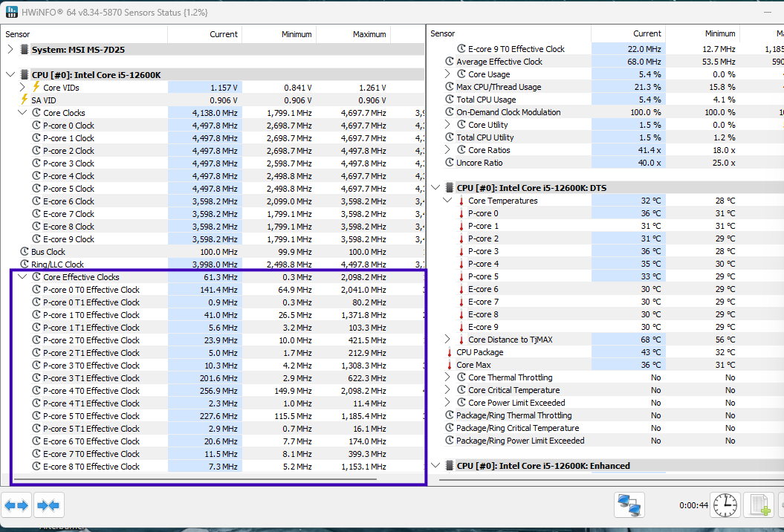This screenshot has height=532, width=784.
Task: Collapse the CPU [#0]: Intel Core i5-12600K group
Action: 10,74
